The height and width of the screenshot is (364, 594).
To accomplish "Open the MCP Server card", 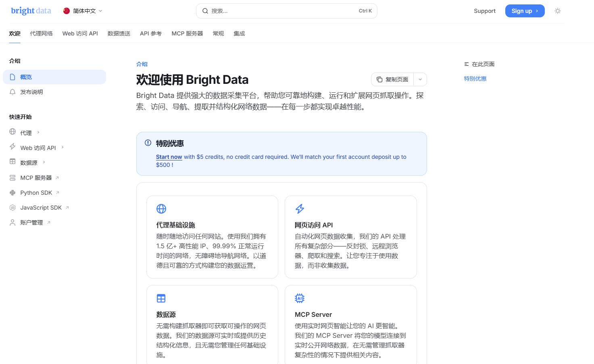I will click(350, 324).
